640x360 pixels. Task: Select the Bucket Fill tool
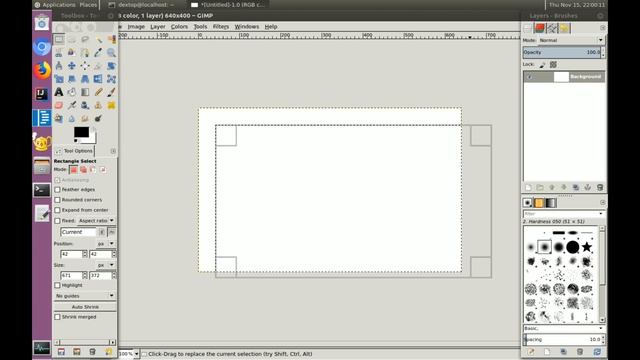[72, 92]
